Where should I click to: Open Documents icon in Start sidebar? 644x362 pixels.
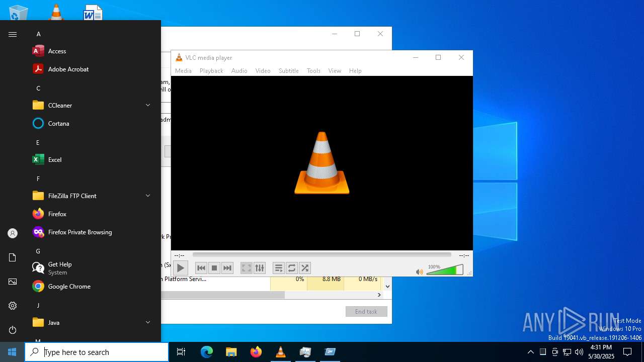tap(13, 257)
